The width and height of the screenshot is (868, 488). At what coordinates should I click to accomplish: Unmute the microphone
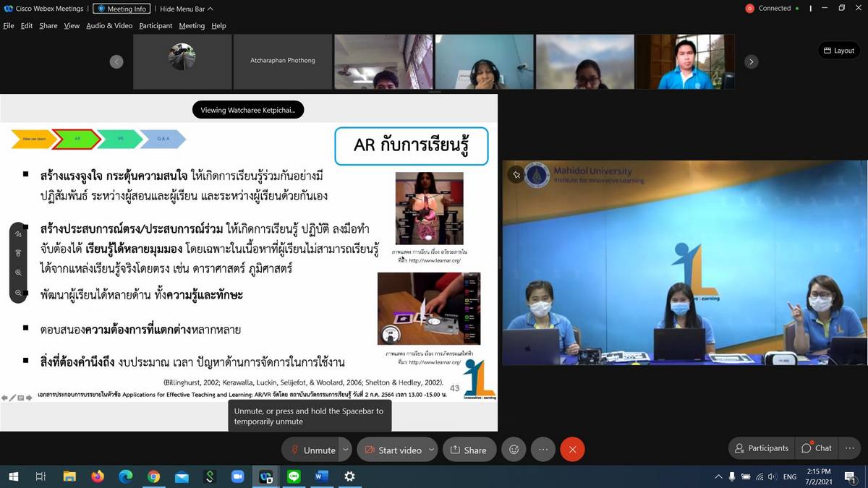(x=313, y=450)
